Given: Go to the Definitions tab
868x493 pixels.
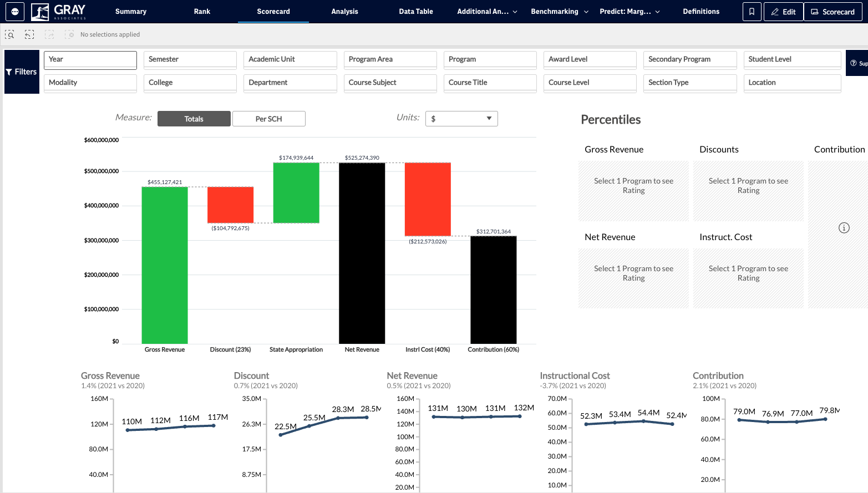Looking at the screenshot, I should click(x=701, y=11).
